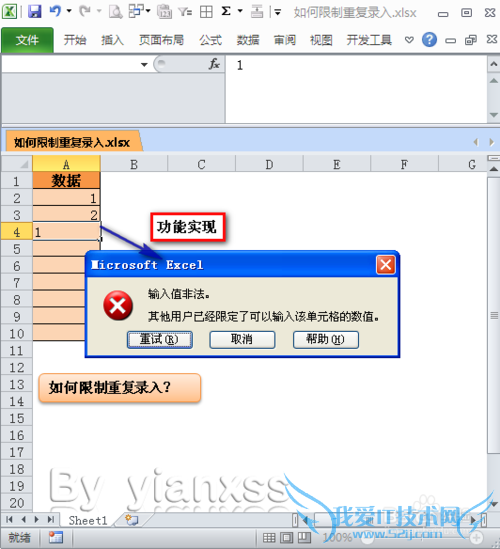The width and height of the screenshot is (500, 549).
Task: Go to next sheet navigation arrow
Action: pyautogui.click(x=37, y=520)
